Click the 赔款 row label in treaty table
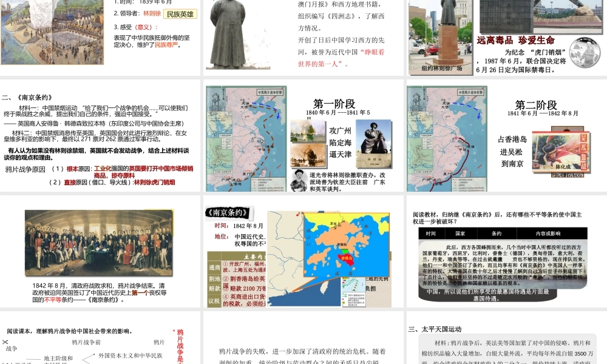The width and height of the screenshot is (607, 364). pyautogui.click(x=214, y=289)
